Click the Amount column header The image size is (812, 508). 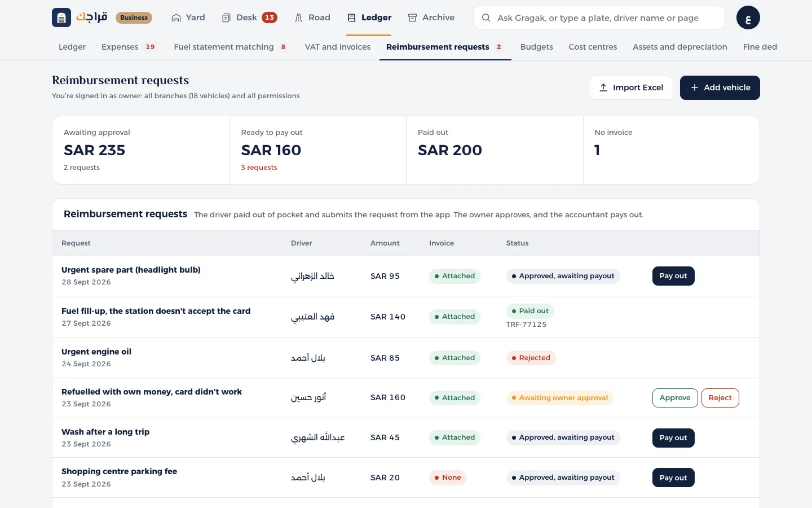(385, 243)
